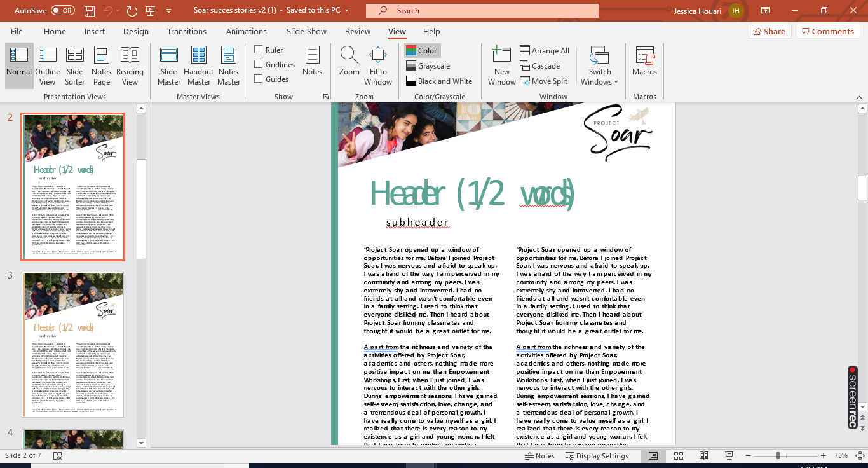Click the zoom slider handle in status bar

[778, 456]
